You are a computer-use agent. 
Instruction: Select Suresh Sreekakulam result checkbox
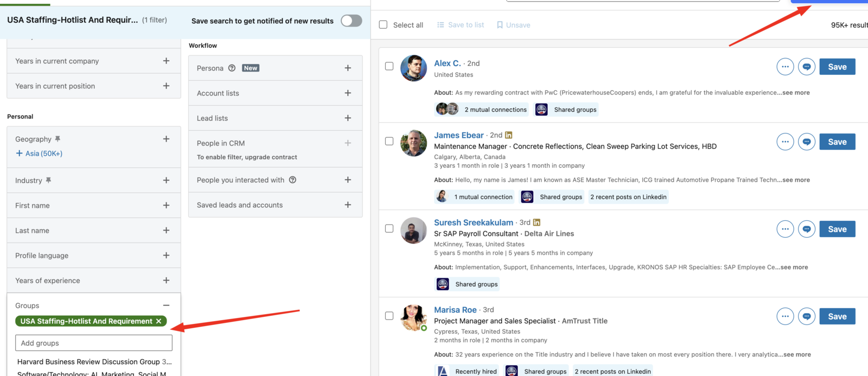[x=389, y=228]
